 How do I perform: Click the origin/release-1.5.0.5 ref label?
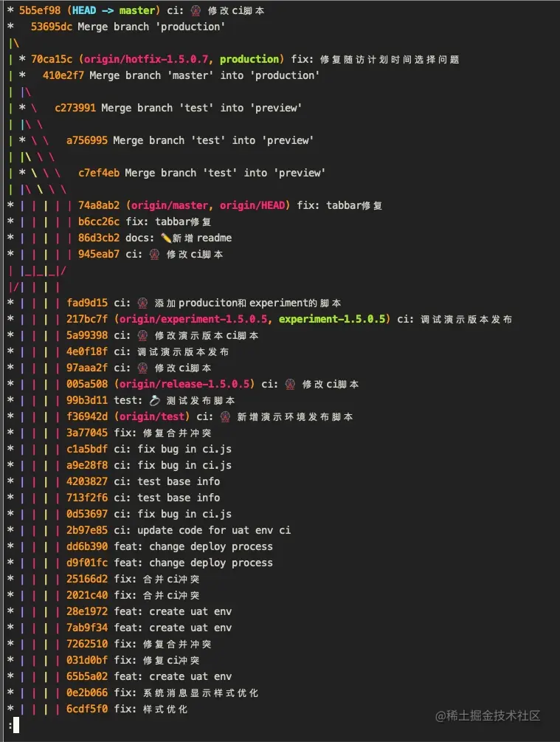(x=184, y=384)
